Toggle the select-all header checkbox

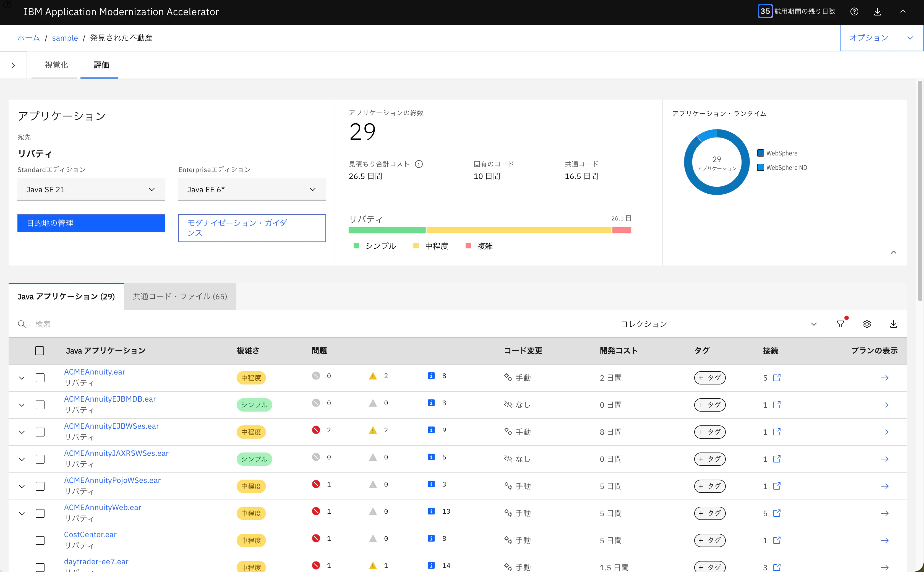tap(40, 351)
